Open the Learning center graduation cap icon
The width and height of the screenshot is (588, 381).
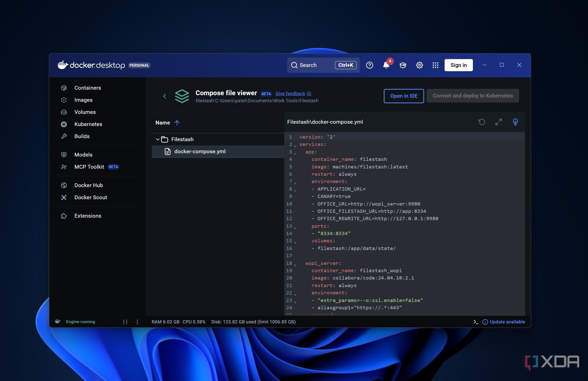click(403, 65)
